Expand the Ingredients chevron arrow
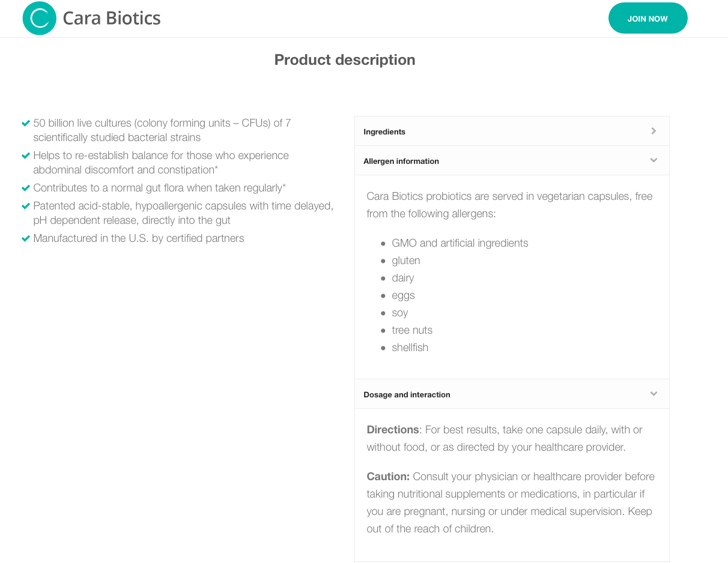Image resolution: width=728 pixels, height=563 pixels. (x=654, y=131)
